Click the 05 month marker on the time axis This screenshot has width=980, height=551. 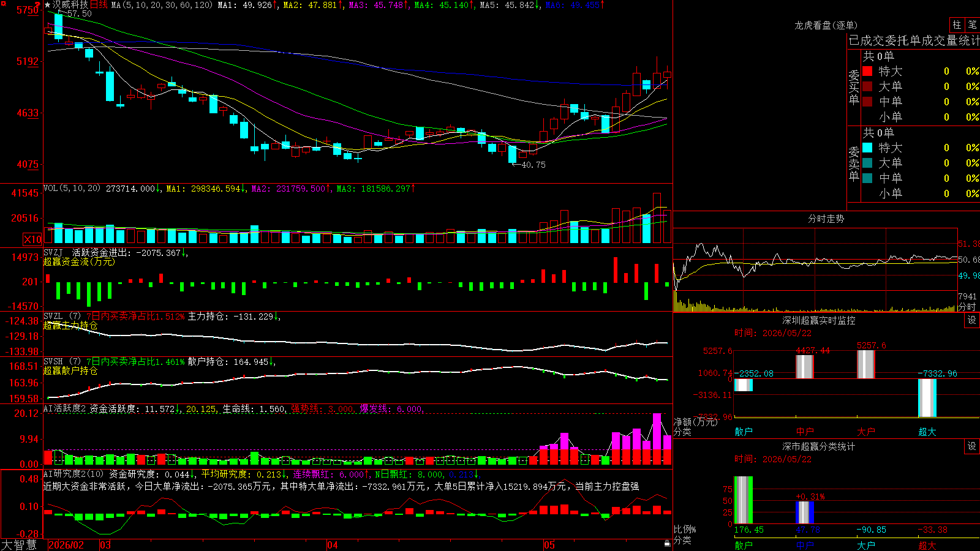click(549, 545)
